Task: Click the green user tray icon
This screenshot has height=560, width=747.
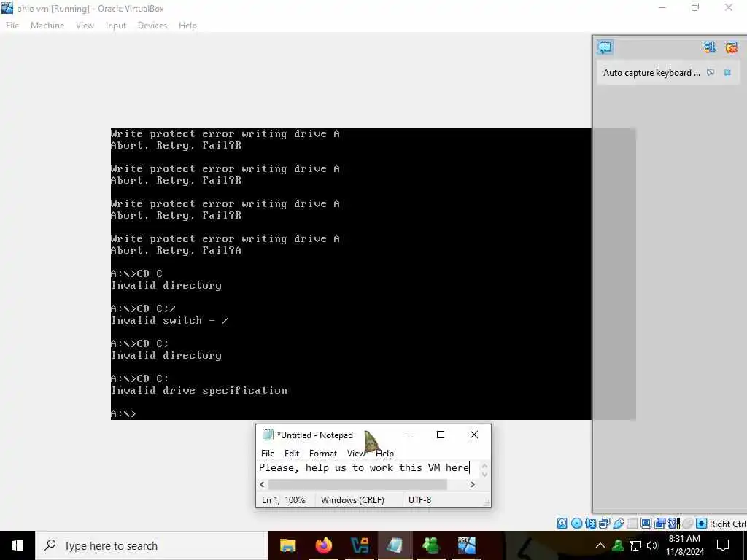Action: 618,545
